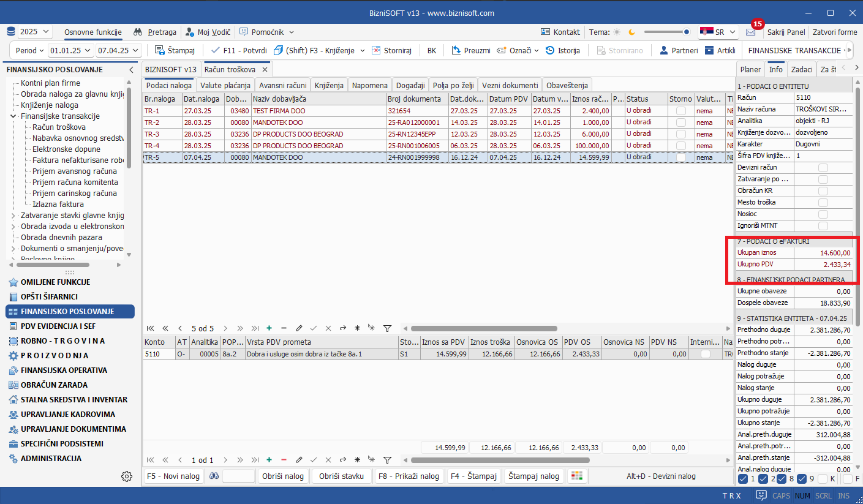Image resolution: width=863 pixels, height=504 pixels.
Task: Open the Zadaci tab in right panel
Action: click(x=801, y=69)
